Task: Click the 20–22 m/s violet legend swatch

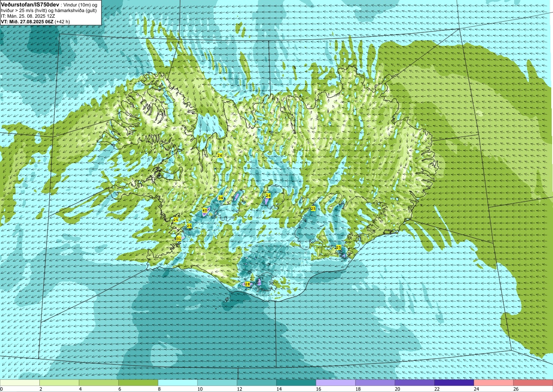Action: [x=415, y=383]
